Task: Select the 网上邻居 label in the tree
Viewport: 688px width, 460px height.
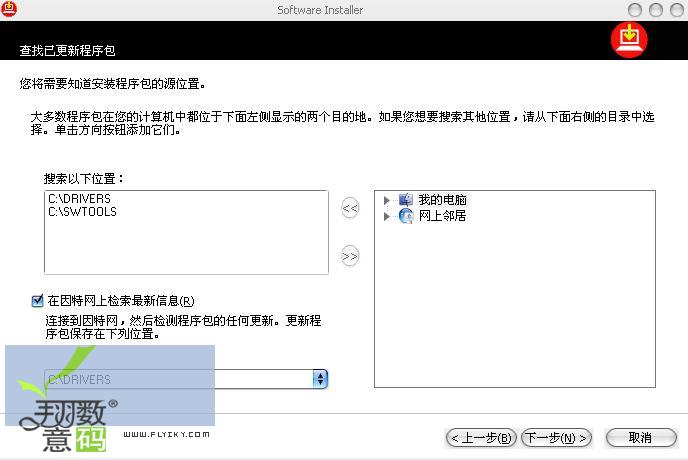Action: click(x=442, y=216)
